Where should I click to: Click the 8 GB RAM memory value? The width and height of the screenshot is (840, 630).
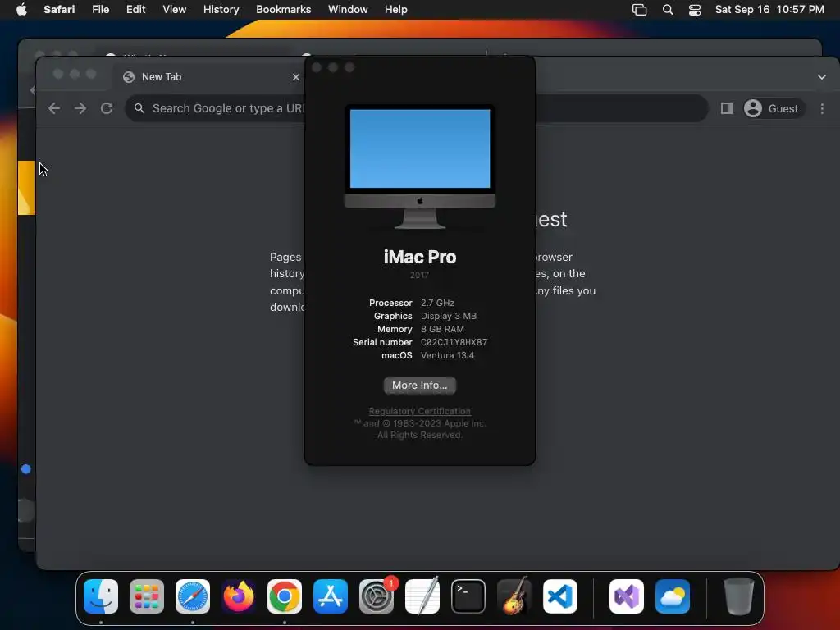442,329
